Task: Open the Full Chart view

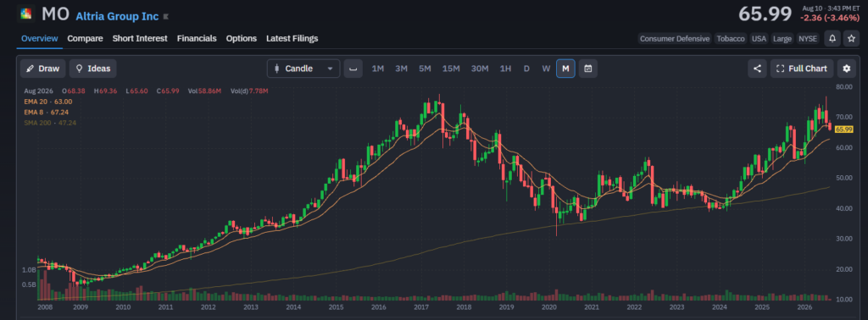Action: pos(802,69)
